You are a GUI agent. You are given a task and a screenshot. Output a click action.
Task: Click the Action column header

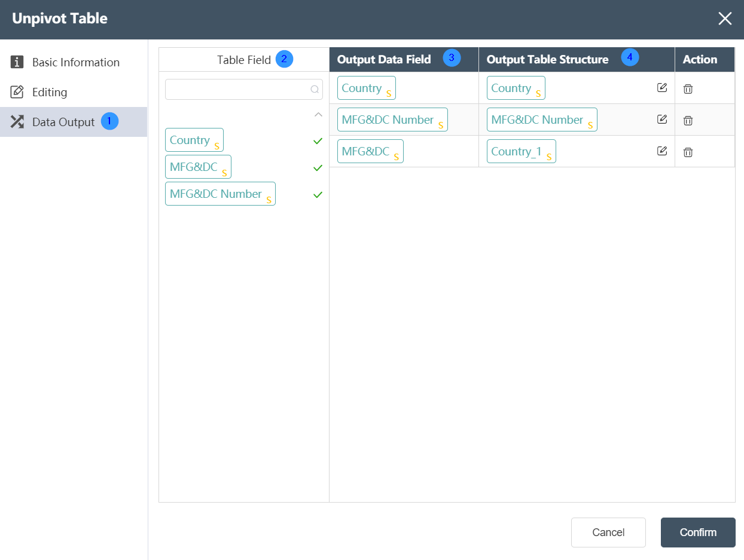tap(705, 59)
